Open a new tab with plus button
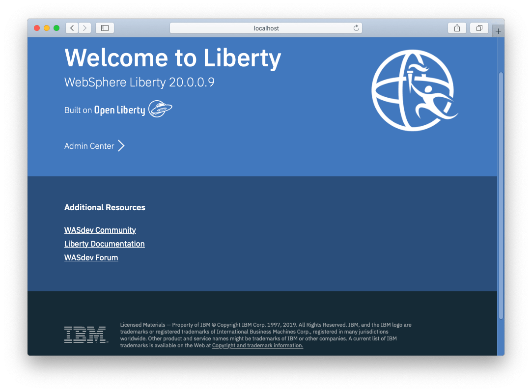The height and width of the screenshot is (392, 532). pyautogui.click(x=498, y=31)
